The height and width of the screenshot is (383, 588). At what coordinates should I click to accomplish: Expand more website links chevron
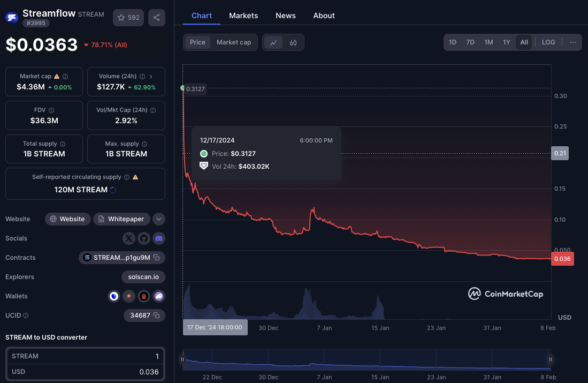pos(158,219)
